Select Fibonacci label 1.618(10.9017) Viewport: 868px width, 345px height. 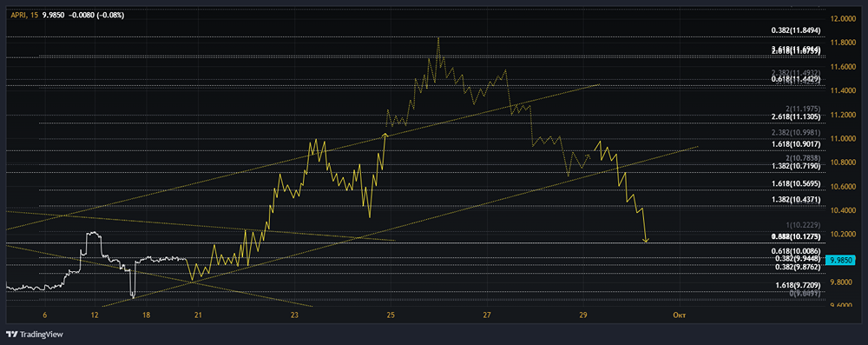coord(795,143)
